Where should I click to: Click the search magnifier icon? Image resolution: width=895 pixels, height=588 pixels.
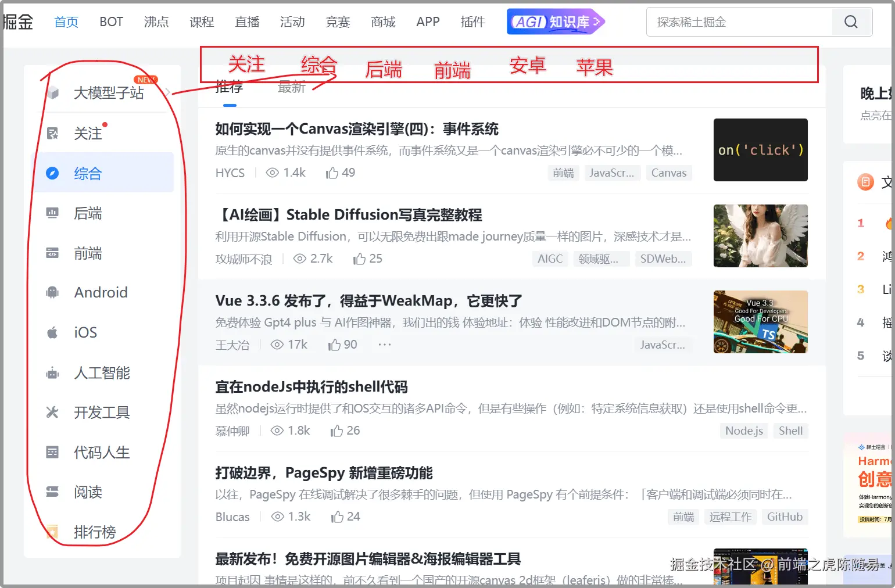pyautogui.click(x=851, y=21)
